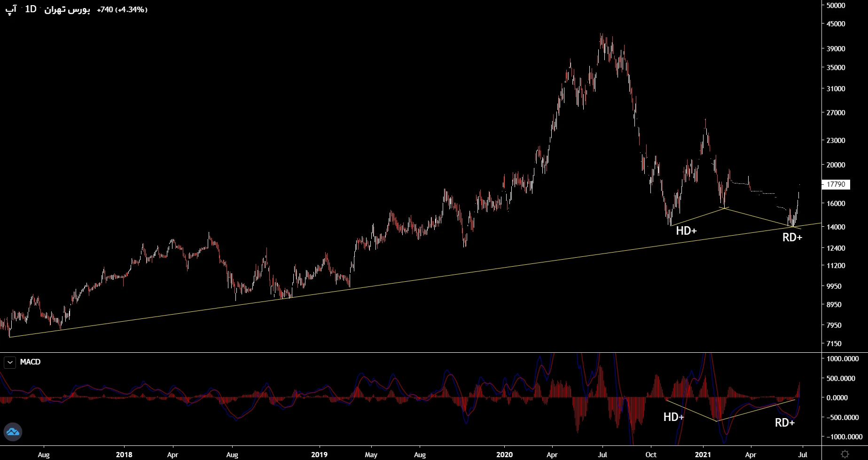Select the HD+ label in MACD pane

tap(673, 417)
